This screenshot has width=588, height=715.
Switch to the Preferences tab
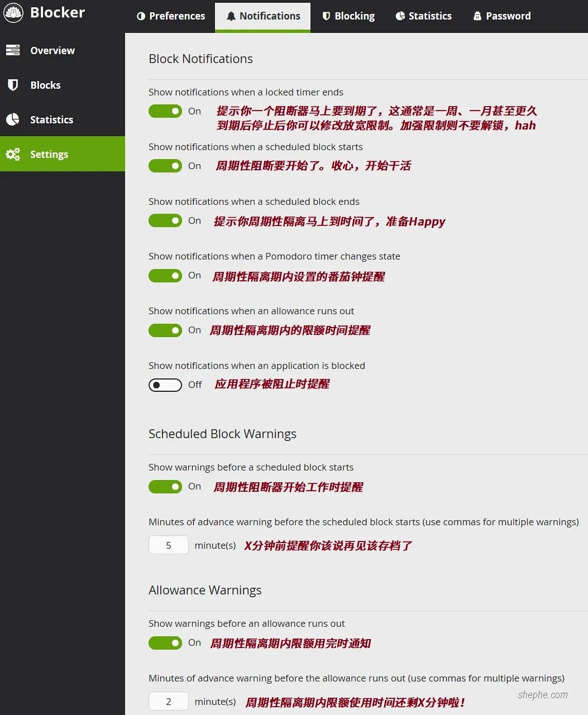(x=170, y=16)
